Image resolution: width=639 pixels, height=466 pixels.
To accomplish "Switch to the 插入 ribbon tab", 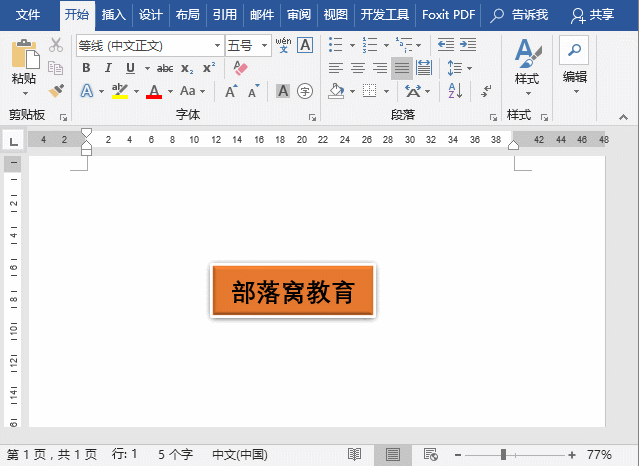I will 114,15.
